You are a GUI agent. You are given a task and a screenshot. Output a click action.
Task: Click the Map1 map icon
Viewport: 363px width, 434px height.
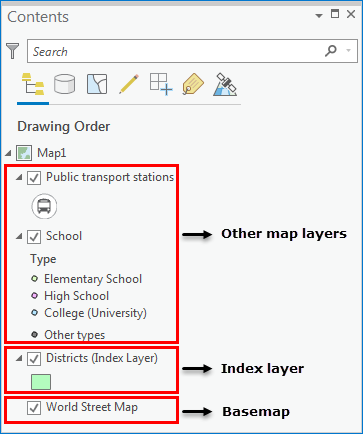pyautogui.click(x=24, y=153)
